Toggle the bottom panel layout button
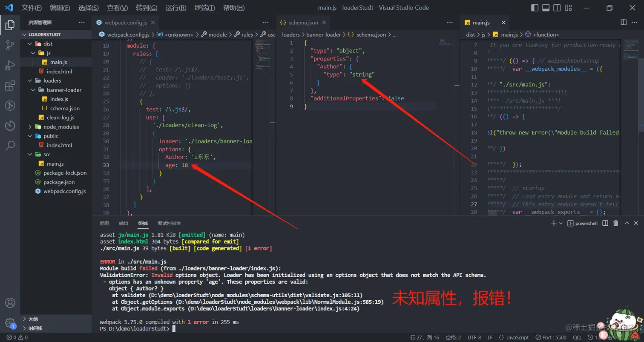This screenshot has height=342, width=644. point(546,8)
